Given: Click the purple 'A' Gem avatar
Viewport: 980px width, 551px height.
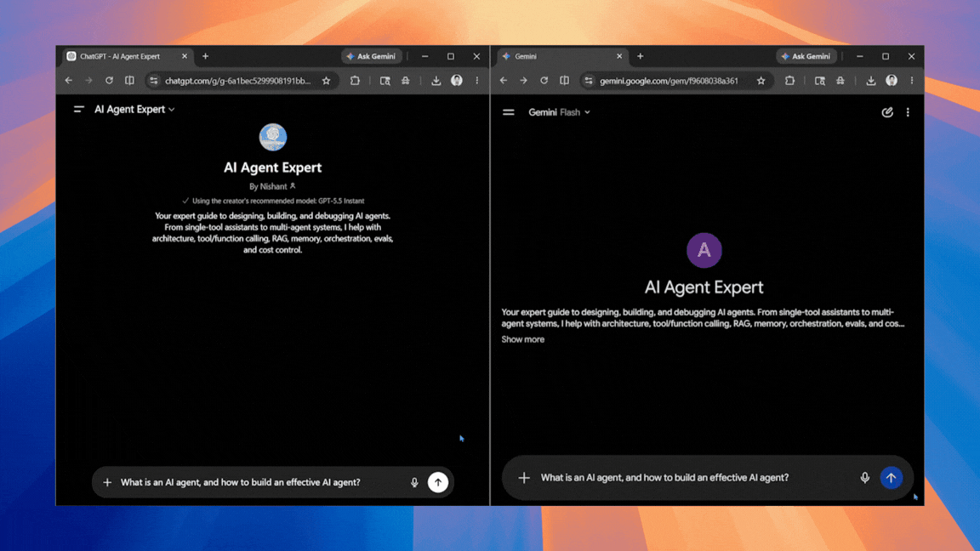Looking at the screenshot, I should point(704,251).
